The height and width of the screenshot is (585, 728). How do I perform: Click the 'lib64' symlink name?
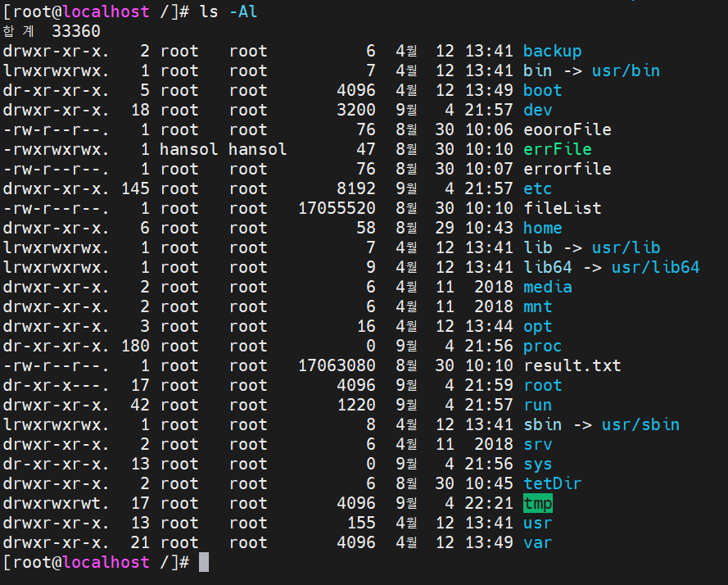pos(547,267)
